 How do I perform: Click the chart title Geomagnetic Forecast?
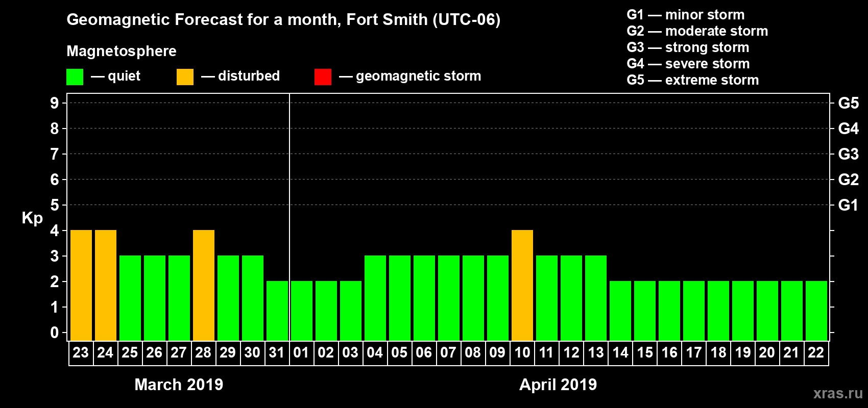pos(283,20)
